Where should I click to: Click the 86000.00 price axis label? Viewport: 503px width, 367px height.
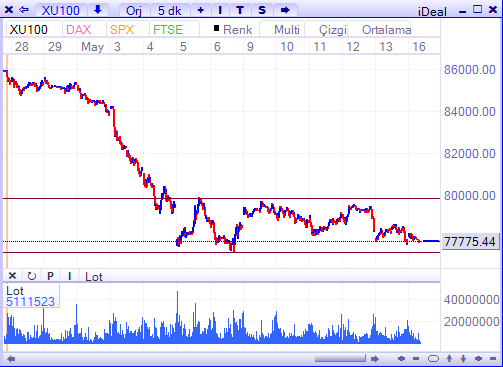click(470, 70)
